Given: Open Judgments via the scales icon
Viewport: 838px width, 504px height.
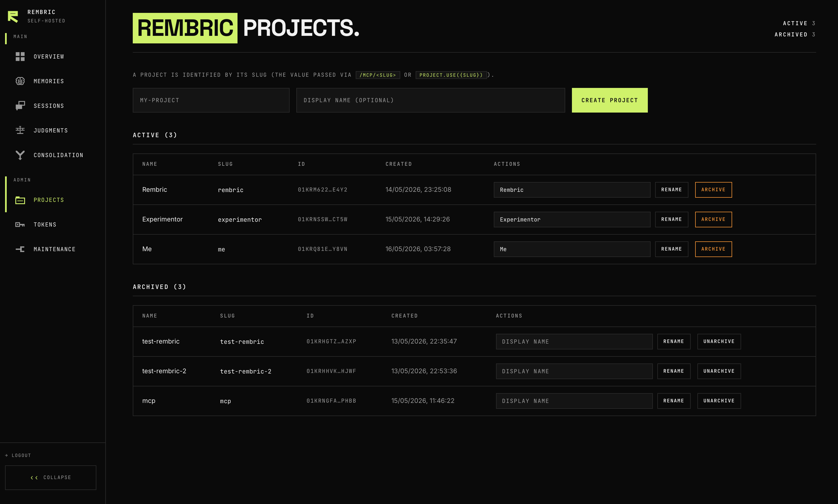Looking at the screenshot, I should (x=20, y=130).
